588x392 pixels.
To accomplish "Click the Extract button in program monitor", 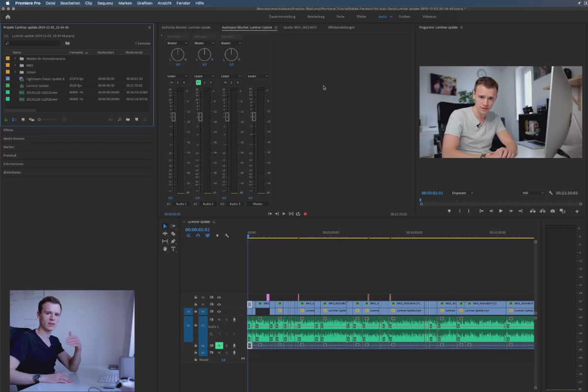I will [542, 211].
